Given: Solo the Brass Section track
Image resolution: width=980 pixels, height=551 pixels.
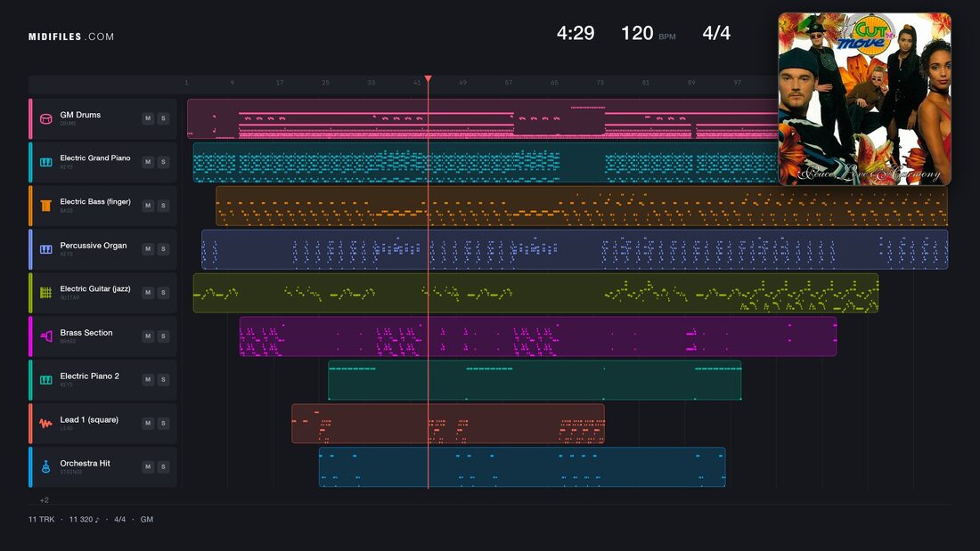Looking at the screenshot, I should (x=163, y=336).
